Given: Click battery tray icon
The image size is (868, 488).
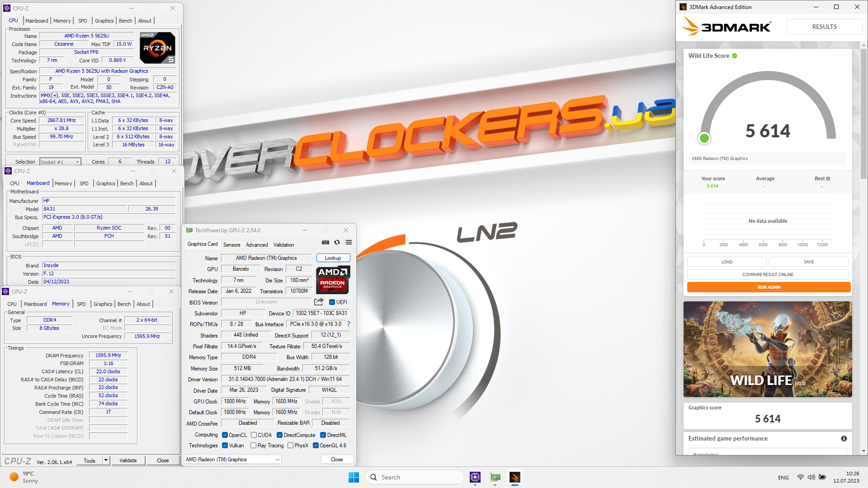Looking at the screenshot, I should (823, 477).
